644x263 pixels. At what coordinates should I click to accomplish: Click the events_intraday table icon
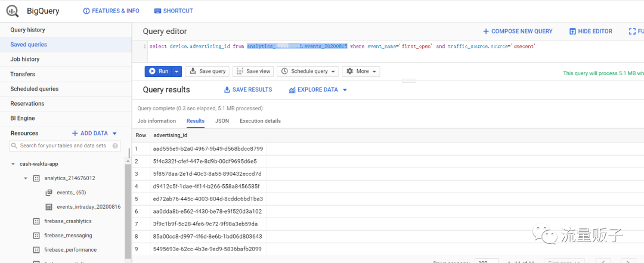pyautogui.click(x=49, y=207)
